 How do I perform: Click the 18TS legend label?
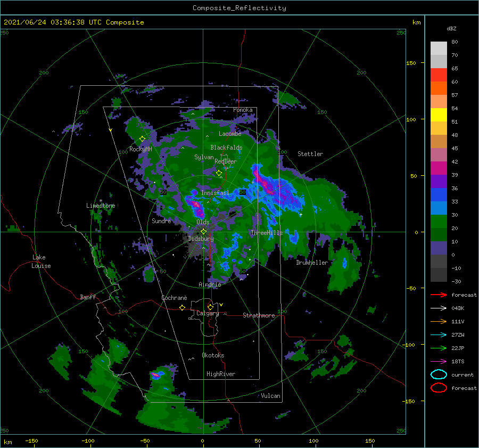(458, 362)
